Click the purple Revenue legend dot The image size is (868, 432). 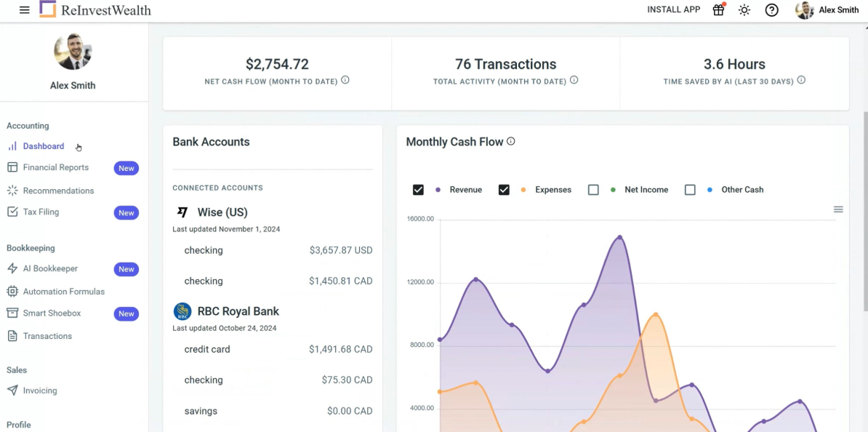pos(438,190)
